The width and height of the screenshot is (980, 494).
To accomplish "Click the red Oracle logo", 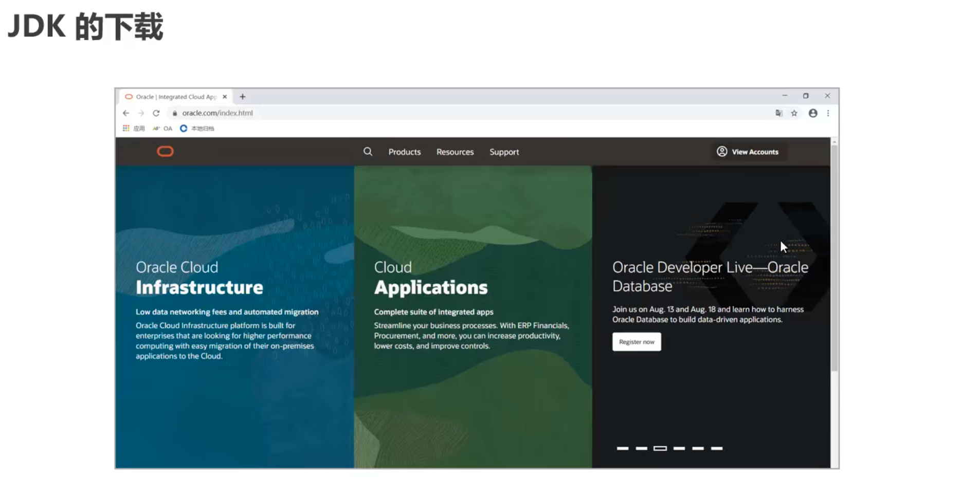I will coord(165,152).
